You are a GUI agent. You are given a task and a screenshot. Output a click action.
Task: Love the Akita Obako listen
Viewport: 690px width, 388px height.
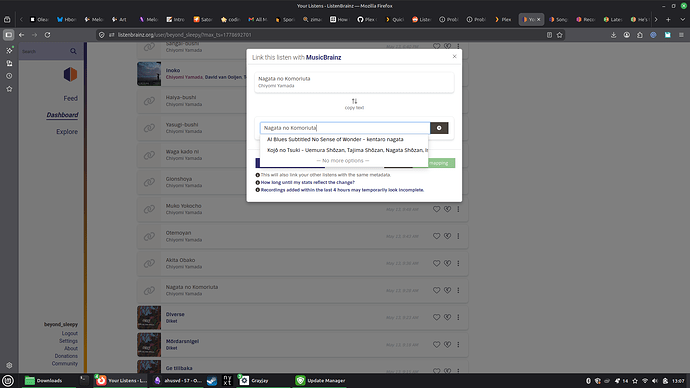tap(437, 263)
